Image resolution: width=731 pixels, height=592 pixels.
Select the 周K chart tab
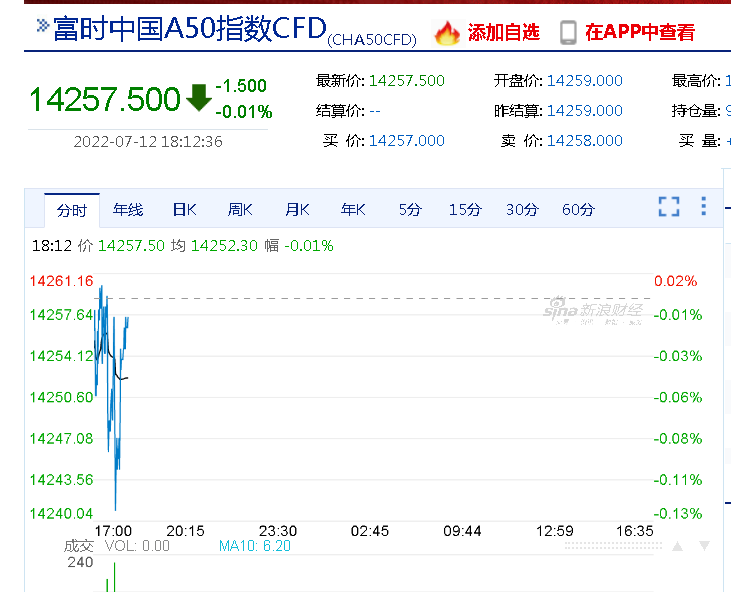[240, 210]
